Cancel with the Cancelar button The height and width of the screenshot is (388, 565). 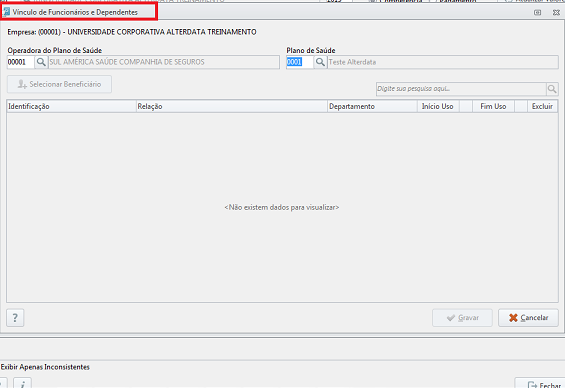pos(528,318)
